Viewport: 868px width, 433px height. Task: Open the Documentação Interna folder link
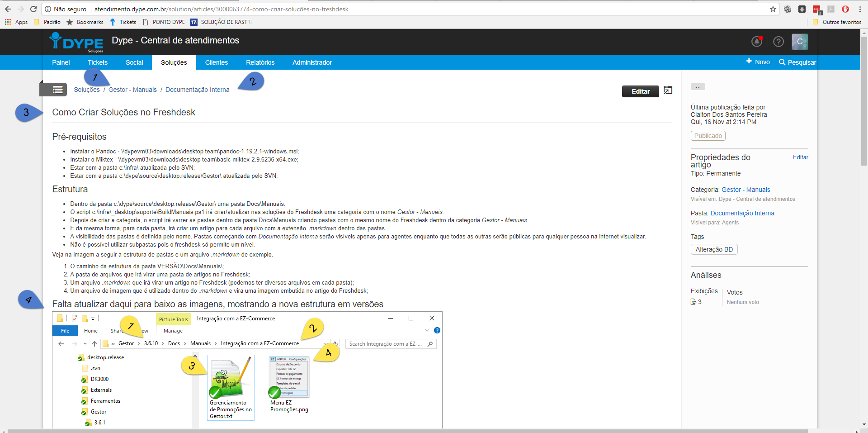[x=742, y=213]
